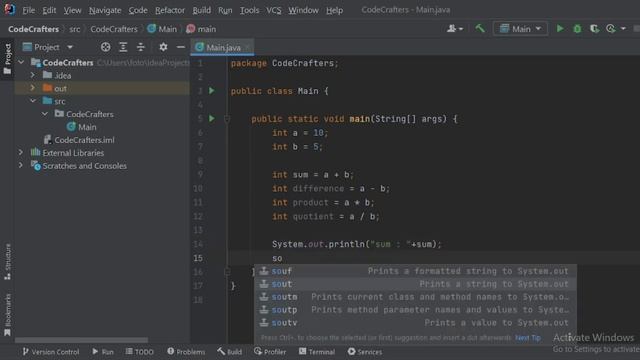Open the Structure sidebar tool window
The image size is (640, 360).
pyautogui.click(x=7, y=261)
